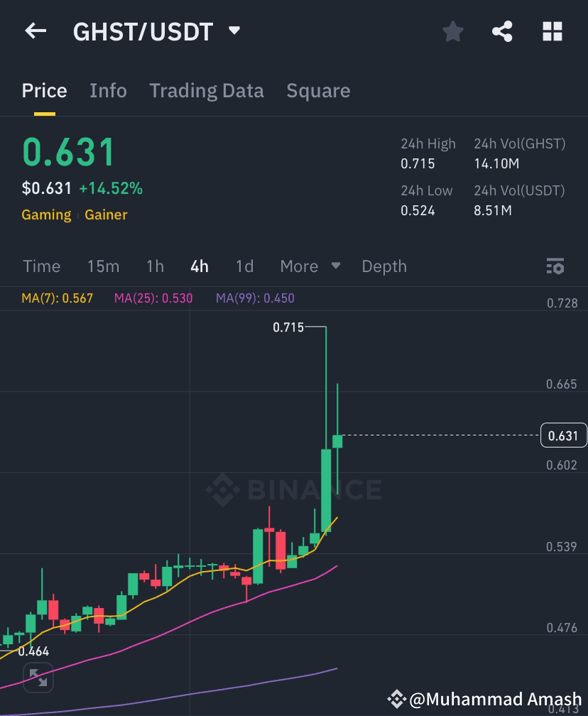Tap the 0.631 current price marker
The width and height of the screenshot is (588, 716).
[564, 435]
